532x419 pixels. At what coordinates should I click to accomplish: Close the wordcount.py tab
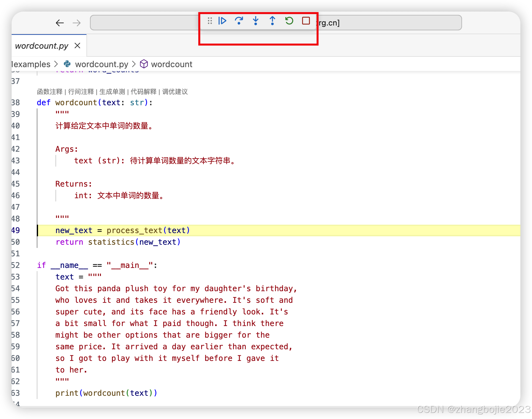coord(77,46)
